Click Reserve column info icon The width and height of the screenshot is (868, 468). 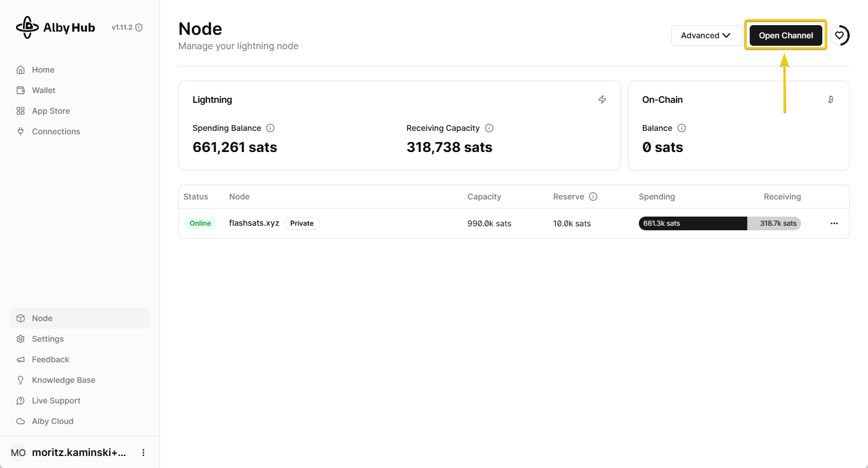coord(593,197)
